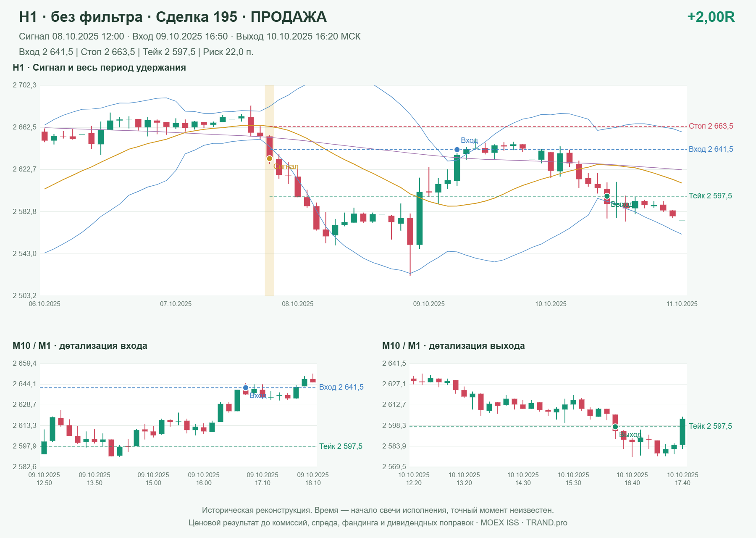Click the "10.10.2025 12:20" time label
The height and width of the screenshot is (538, 756).
[414, 479]
